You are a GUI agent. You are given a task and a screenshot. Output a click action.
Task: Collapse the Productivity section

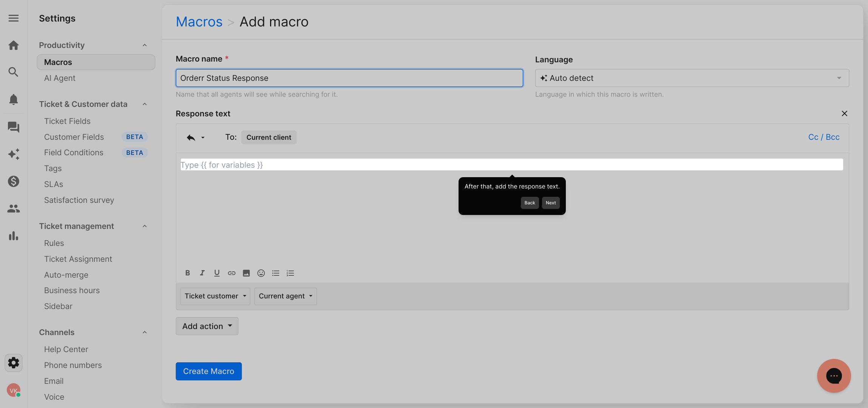click(x=145, y=45)
